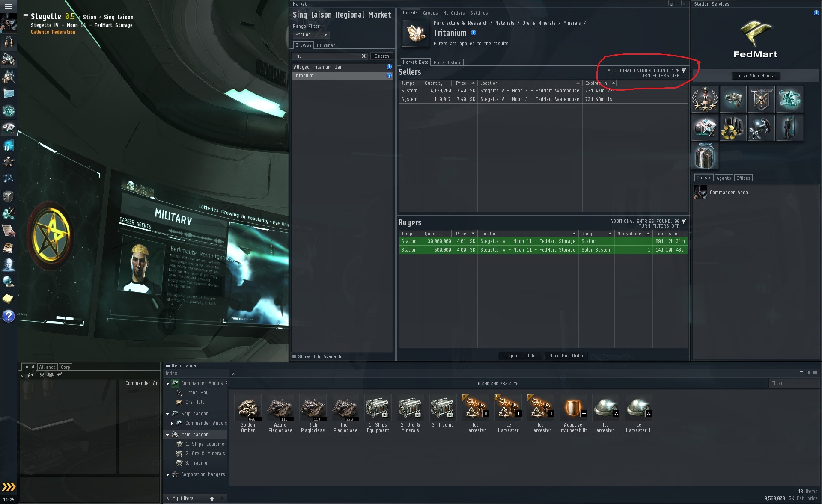822x504 pixels.
Task: Open the EVE Mail envelope icon
Action: coord(9,94)
